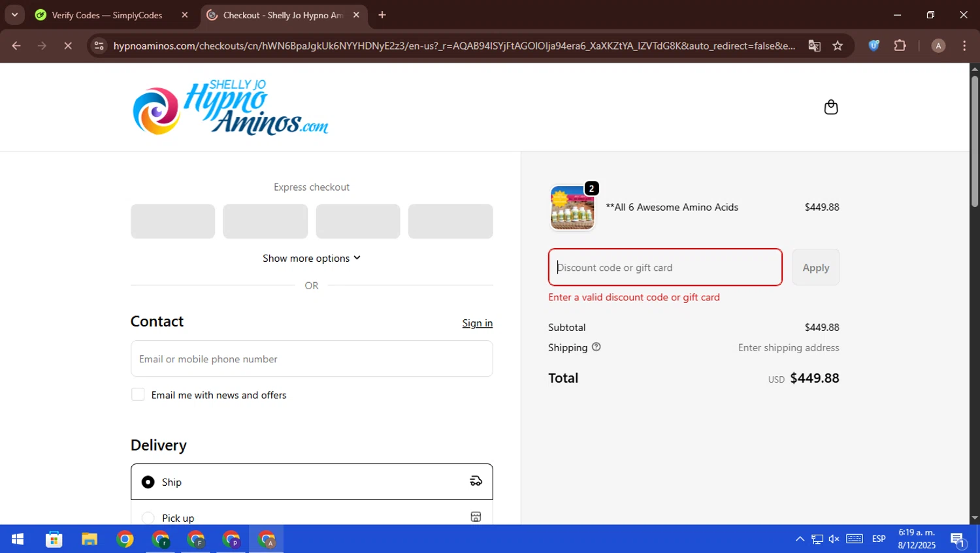Go back to the previous page
Viewport: 980px width, 553px height.
tap(16, 46)
